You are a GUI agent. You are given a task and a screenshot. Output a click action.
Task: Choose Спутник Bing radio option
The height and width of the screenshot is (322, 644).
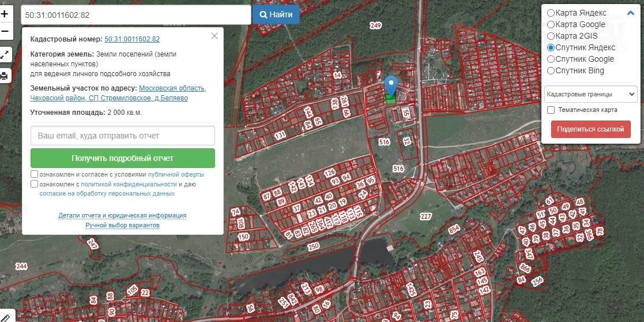coord(551,70)
